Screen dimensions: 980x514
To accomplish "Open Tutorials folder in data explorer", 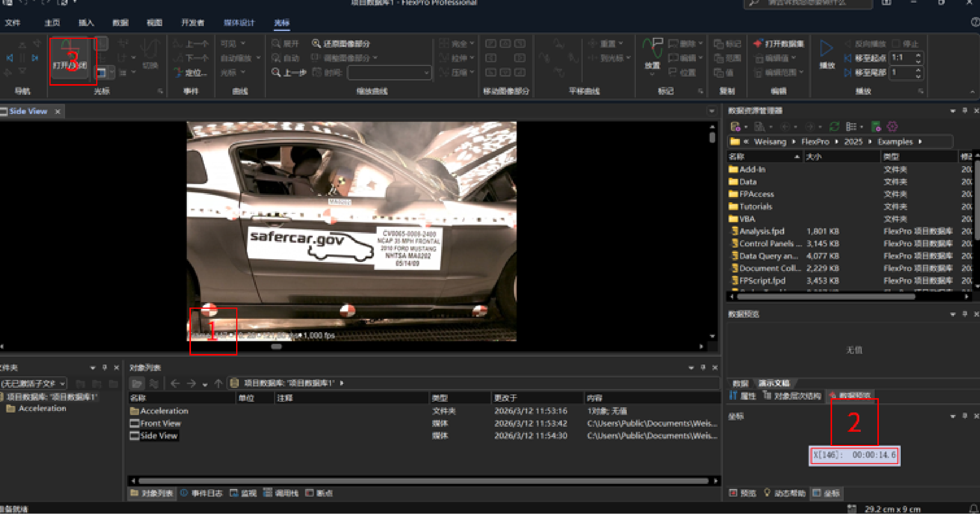I will pyautogui.click(x=755, y=206).
